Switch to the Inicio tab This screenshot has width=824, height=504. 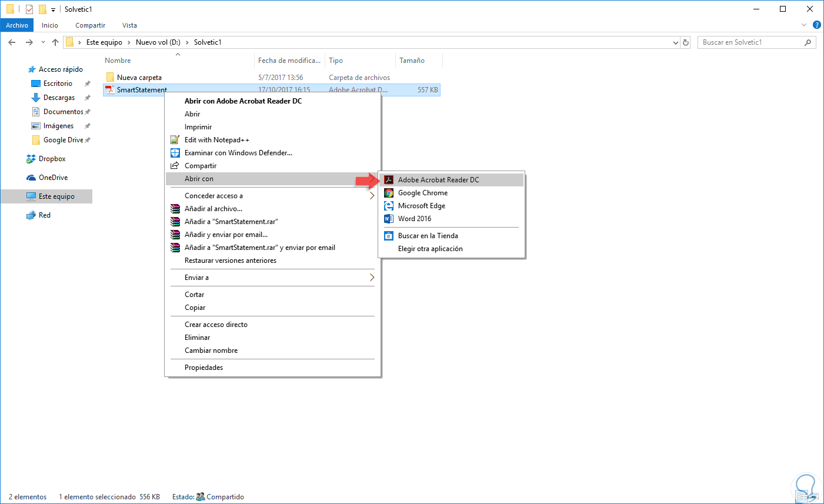coord(50,25)
